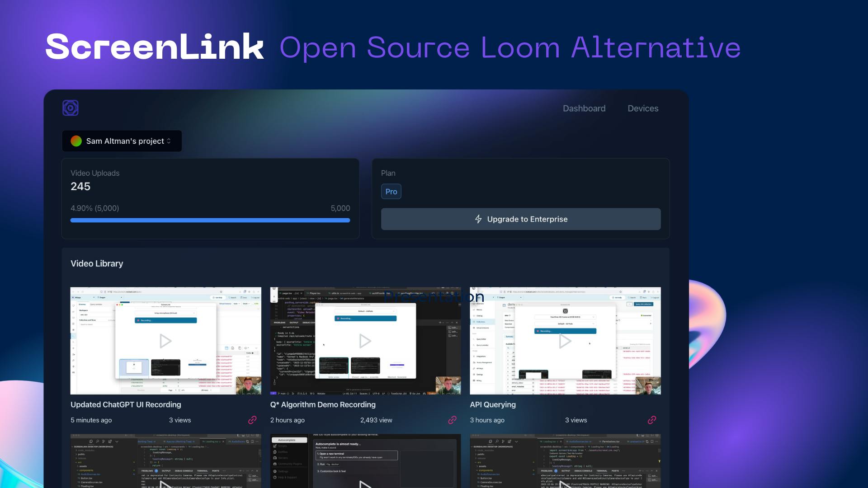Open the bottom-left VS Code video thumbnail

(165, 461)
